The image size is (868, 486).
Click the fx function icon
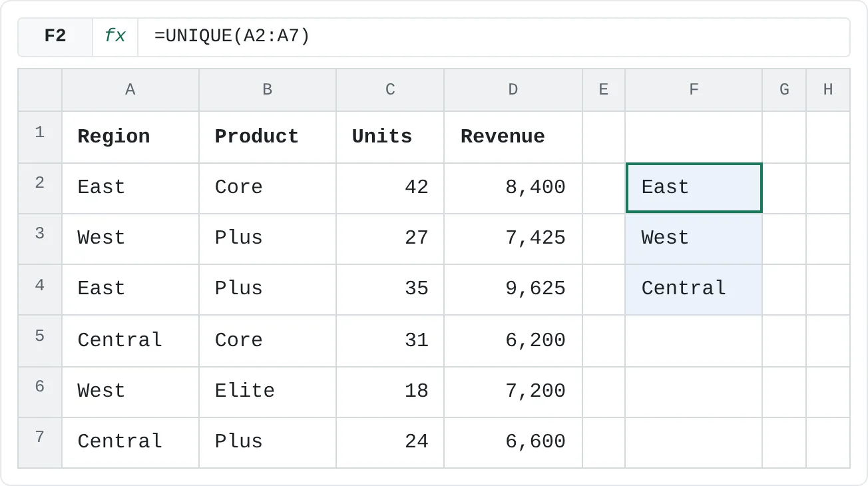115,37
